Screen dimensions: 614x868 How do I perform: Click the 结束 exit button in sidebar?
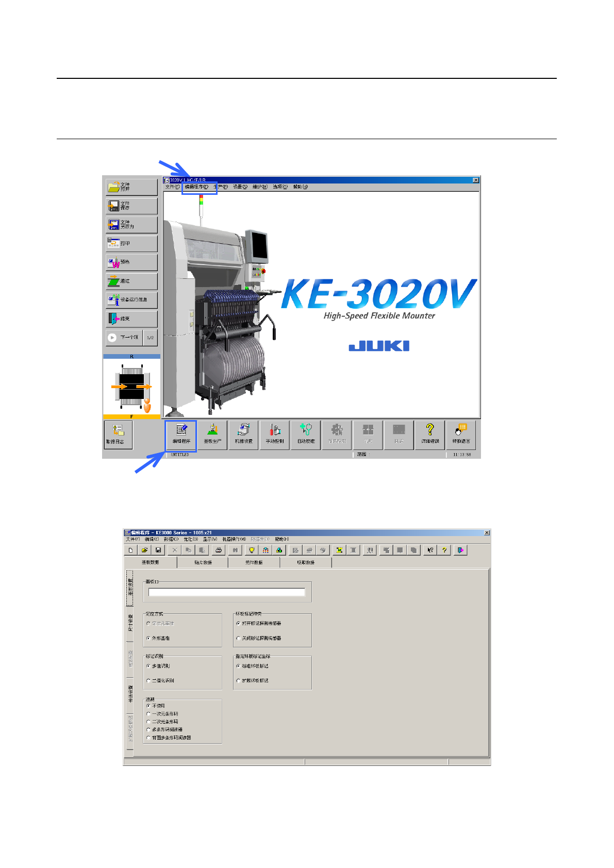(x=131, y=319)
